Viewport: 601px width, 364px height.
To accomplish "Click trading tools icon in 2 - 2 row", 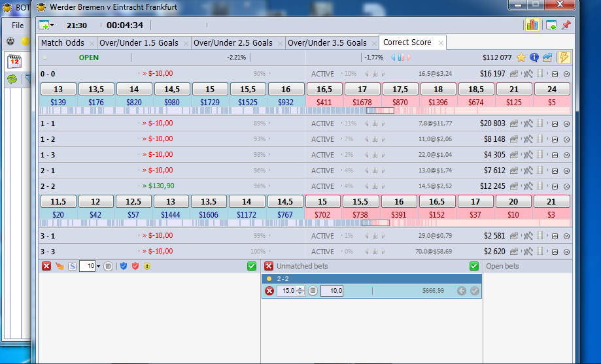I will click(x=528, y=186).
